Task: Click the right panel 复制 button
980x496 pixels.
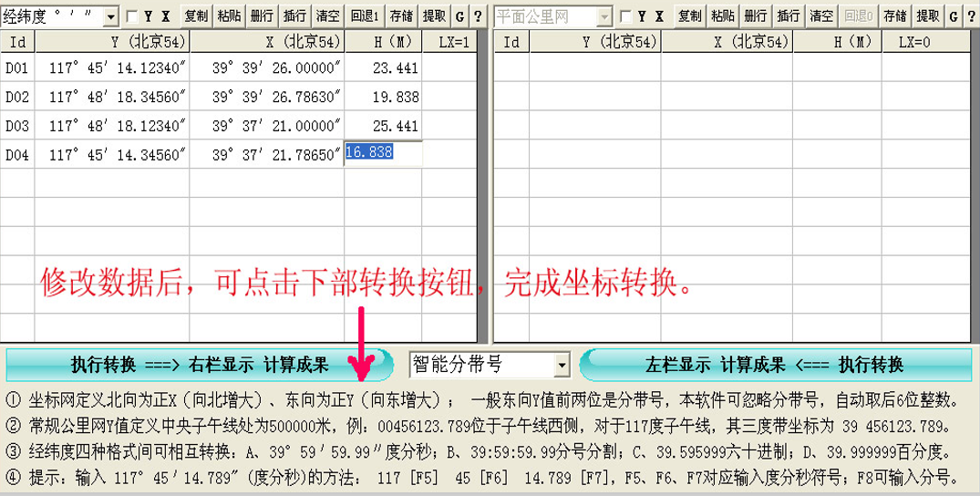Action: tap(690, 16)
